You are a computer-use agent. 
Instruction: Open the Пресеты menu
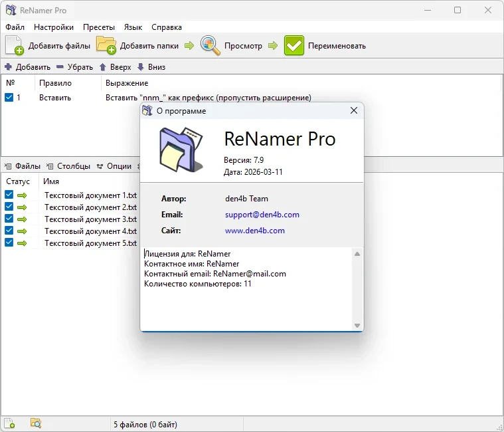coord(99,27)
